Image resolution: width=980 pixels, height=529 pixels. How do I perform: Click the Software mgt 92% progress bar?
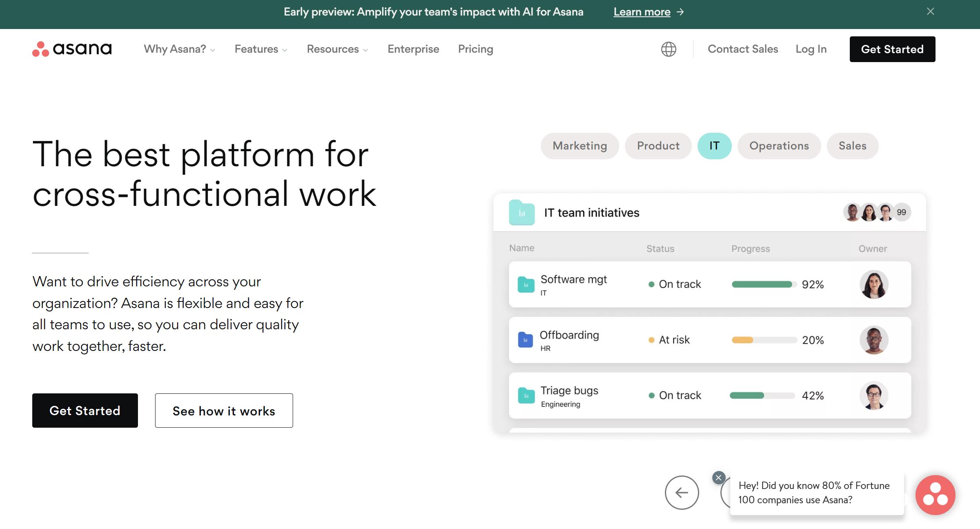pos(763,284)
